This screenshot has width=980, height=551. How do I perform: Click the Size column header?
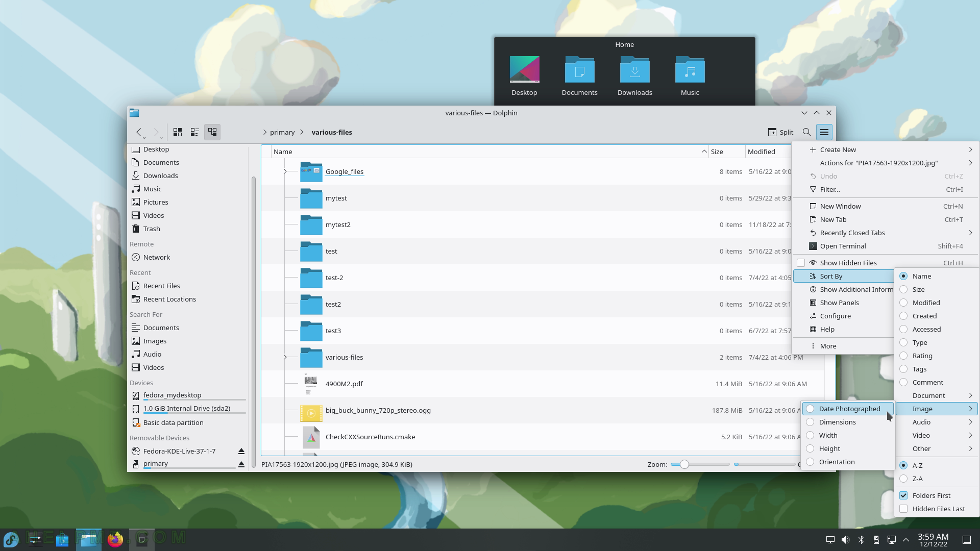click(x=727, y=152)
